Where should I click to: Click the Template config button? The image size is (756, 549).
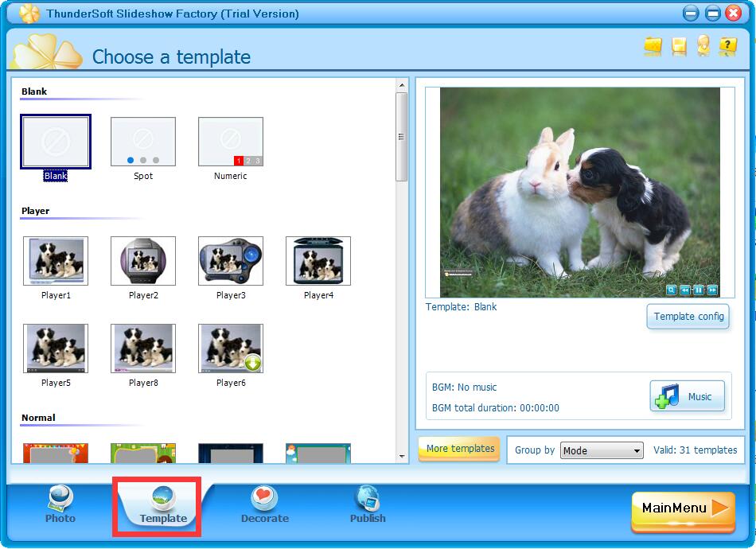coord(688,317)
